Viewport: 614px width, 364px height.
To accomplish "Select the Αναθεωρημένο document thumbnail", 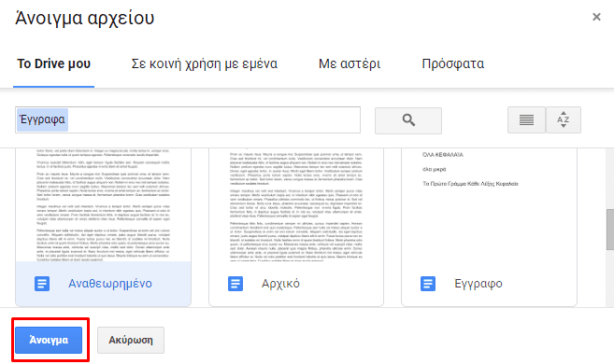I will coord(104,204).
